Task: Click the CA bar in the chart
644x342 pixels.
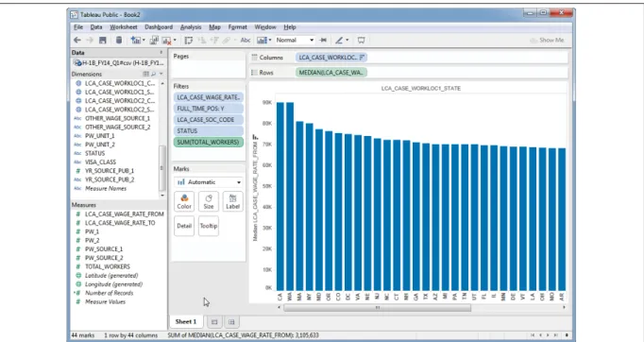Action: pos(280,197)
